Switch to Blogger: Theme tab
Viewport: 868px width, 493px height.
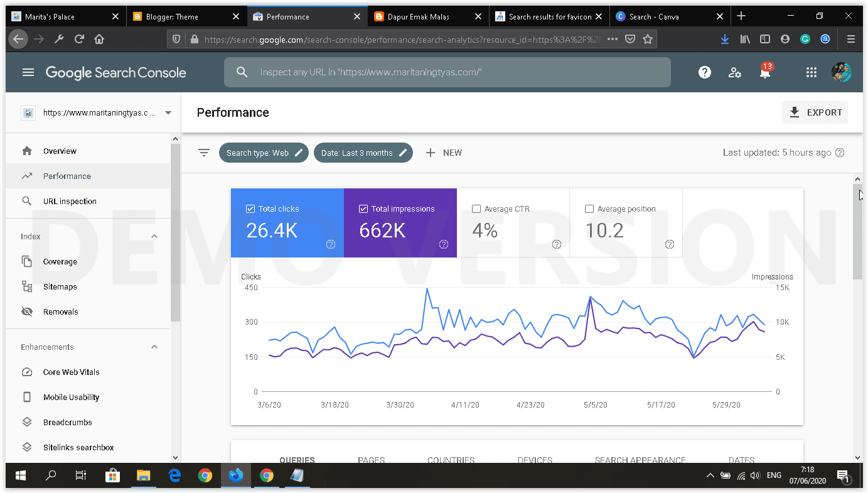186,17
